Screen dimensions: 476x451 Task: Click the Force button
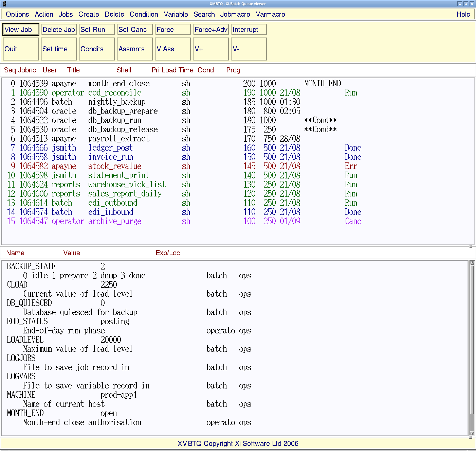(x=173, y=30)
